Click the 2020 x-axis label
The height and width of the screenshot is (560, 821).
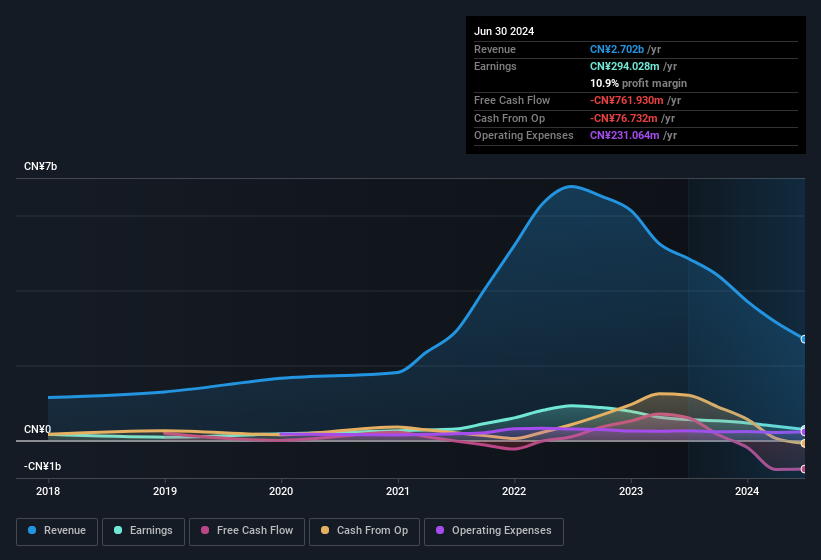(281, 491)
